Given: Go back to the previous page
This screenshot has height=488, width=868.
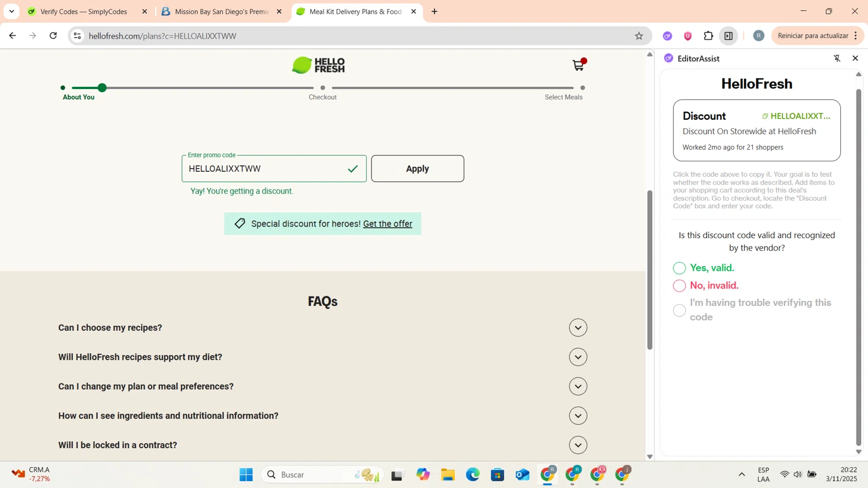Looking at the screenshot, I should pos(13,36).
